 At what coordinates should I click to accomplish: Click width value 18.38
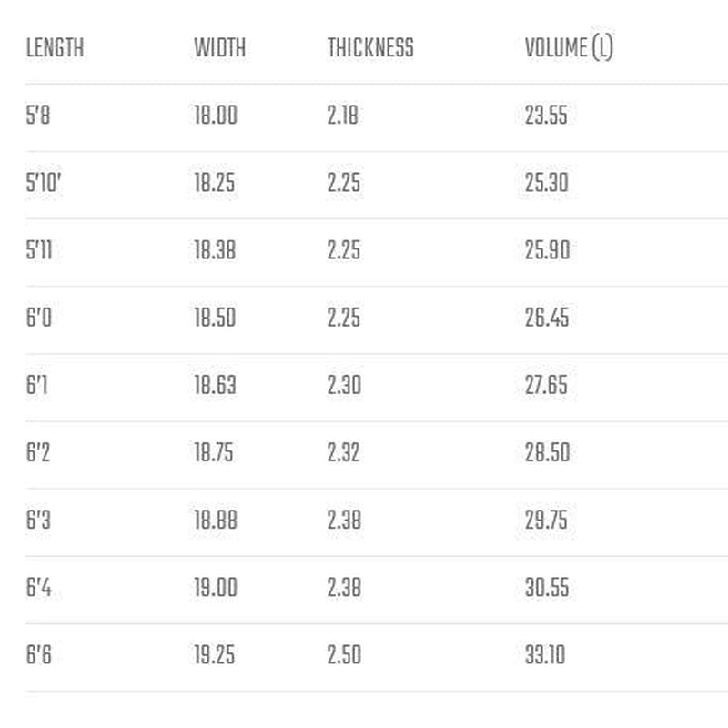click(x=215, y=250)
